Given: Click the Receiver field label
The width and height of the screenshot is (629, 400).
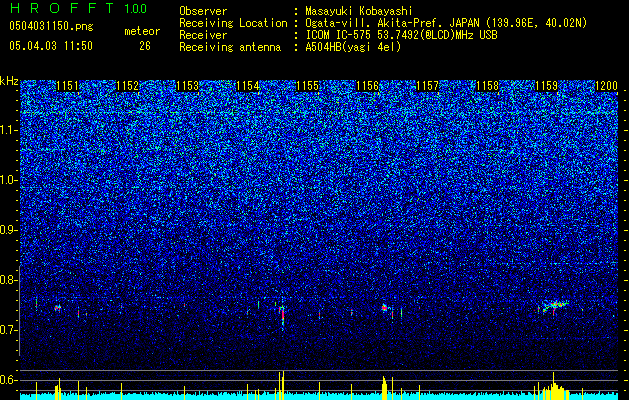Looking at the screenshot, I should click(x=203, y=35).
